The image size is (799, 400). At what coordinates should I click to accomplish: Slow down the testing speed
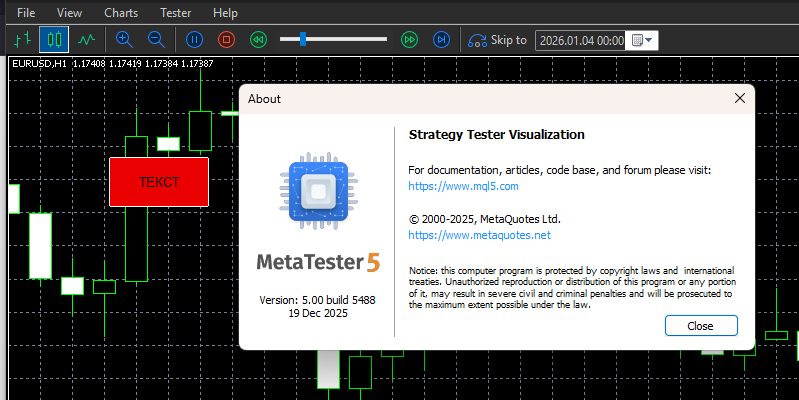point(258,40)
